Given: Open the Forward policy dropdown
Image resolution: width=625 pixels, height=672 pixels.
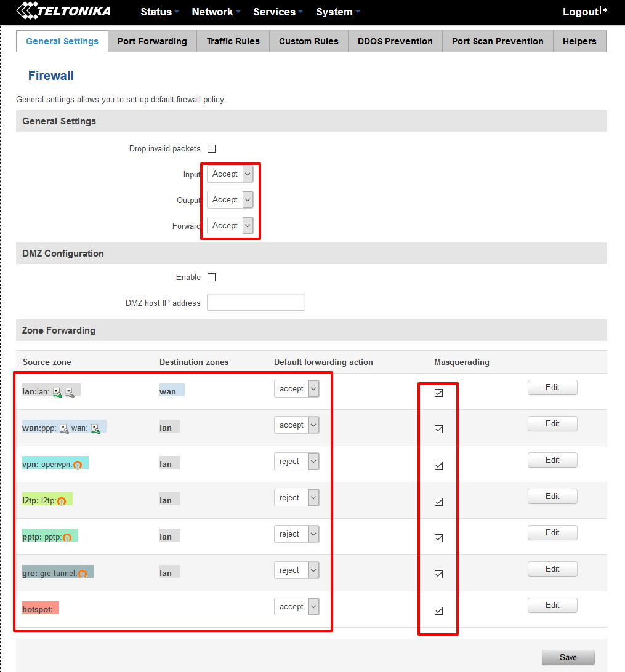Looking at the screenshot, I should 230,226.
